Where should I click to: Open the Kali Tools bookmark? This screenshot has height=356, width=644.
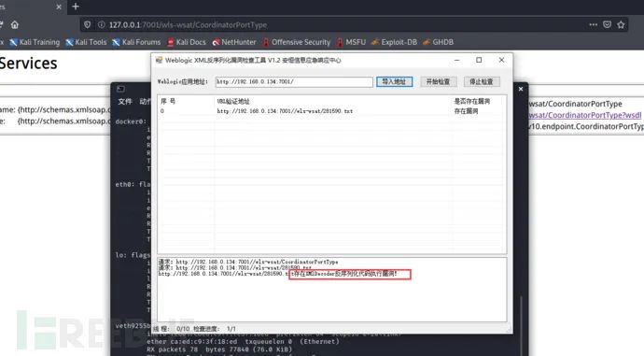tap(86, 42)
